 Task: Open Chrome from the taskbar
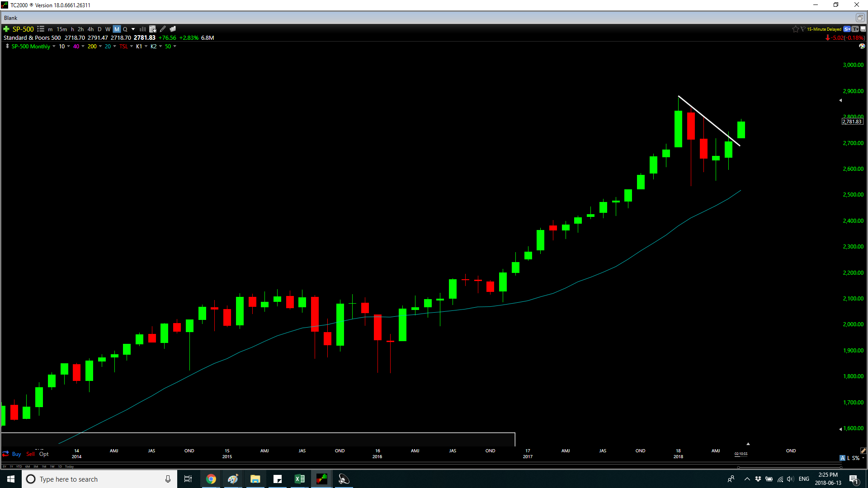[211, 479]
